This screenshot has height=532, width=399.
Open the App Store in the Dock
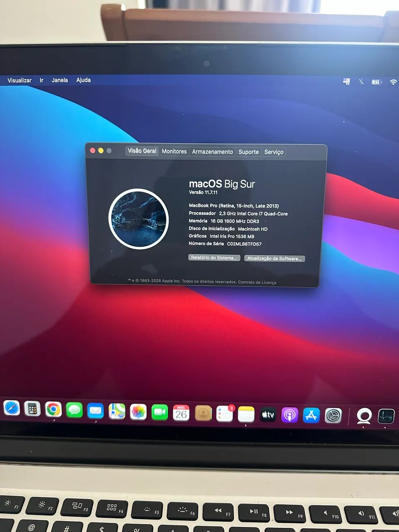pyautogui.click(x=311, y=415)
